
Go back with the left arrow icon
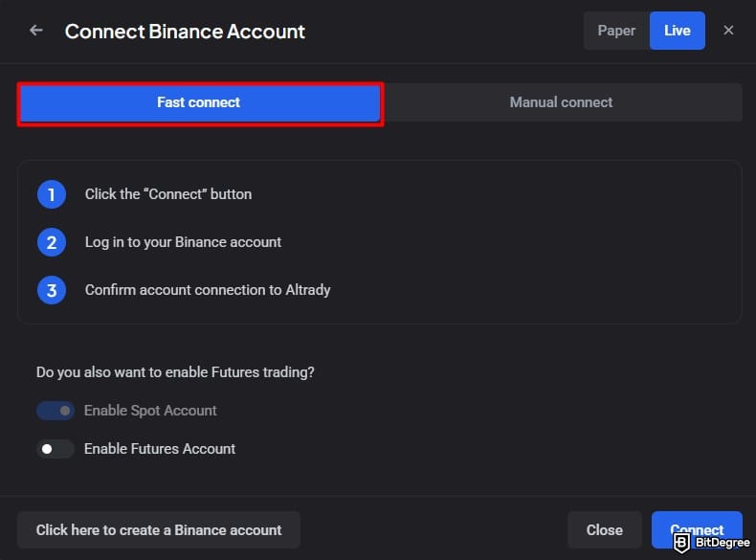[x=36, y=31]
